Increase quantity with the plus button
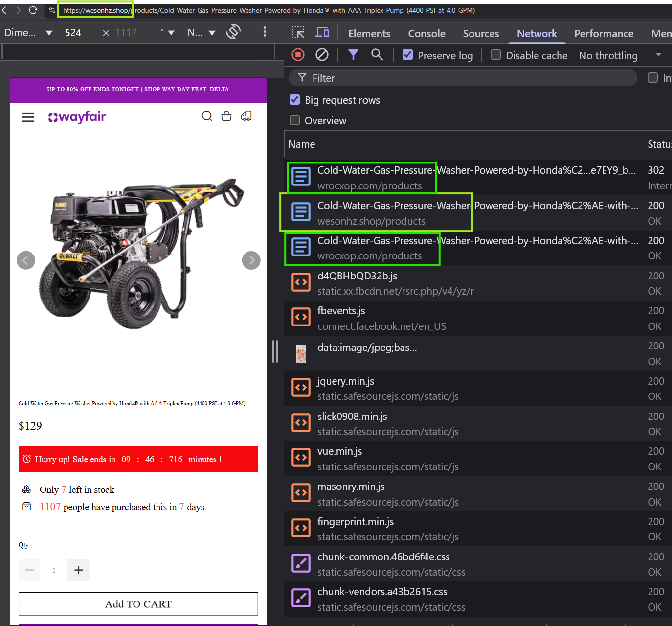The width and height of the screenshot is (672, 626). click(x=79, y=570)
